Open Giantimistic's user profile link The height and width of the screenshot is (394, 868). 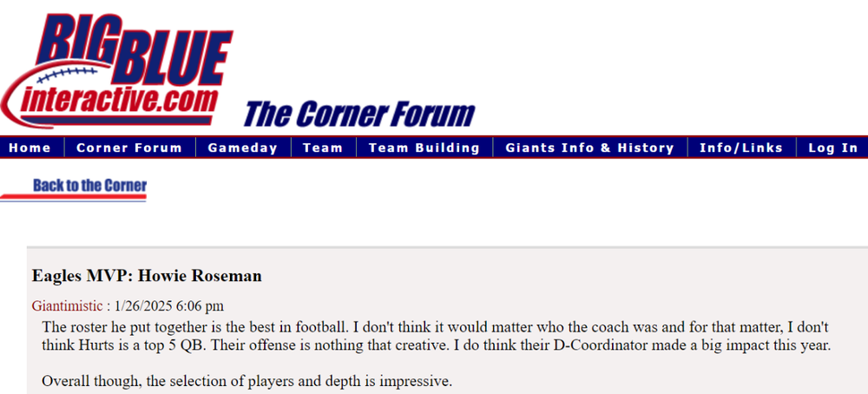point(67,305)
